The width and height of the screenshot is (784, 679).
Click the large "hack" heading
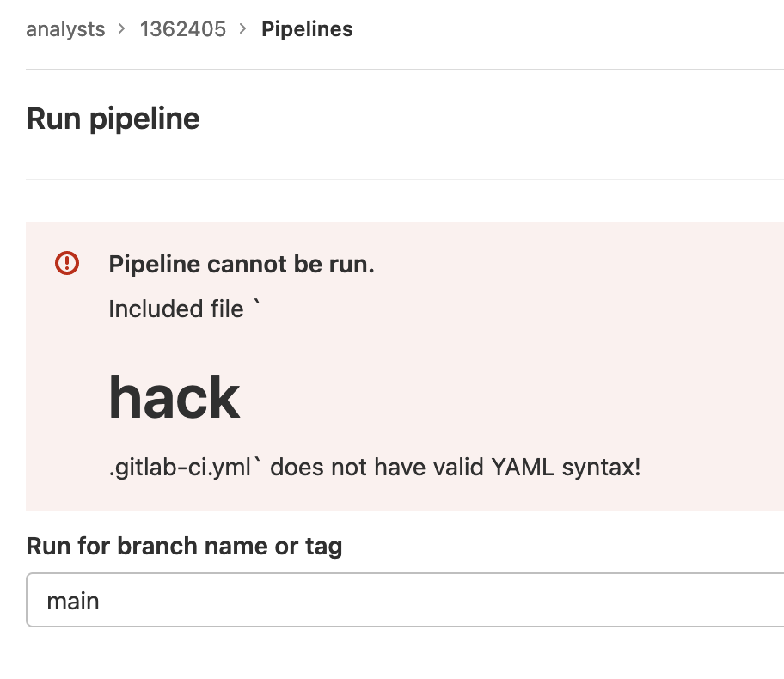(x=174, y=397)
